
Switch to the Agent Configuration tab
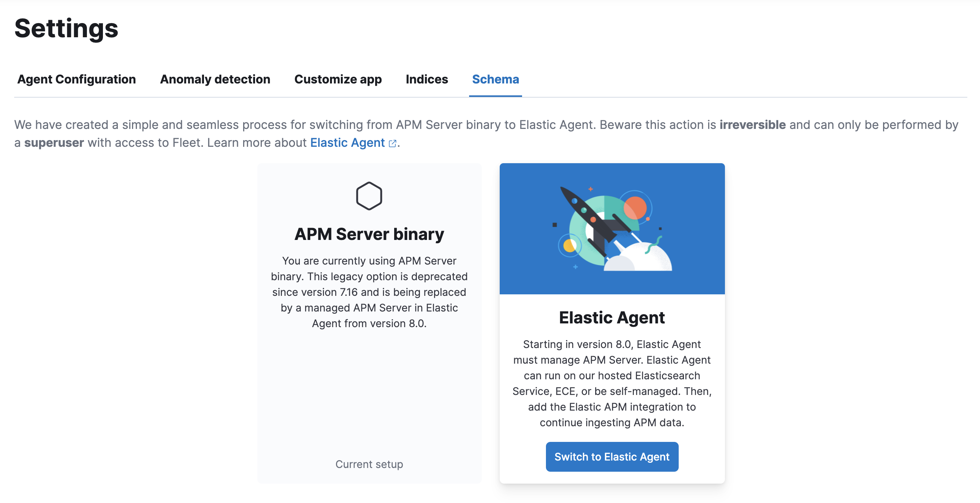click(77, 79)
